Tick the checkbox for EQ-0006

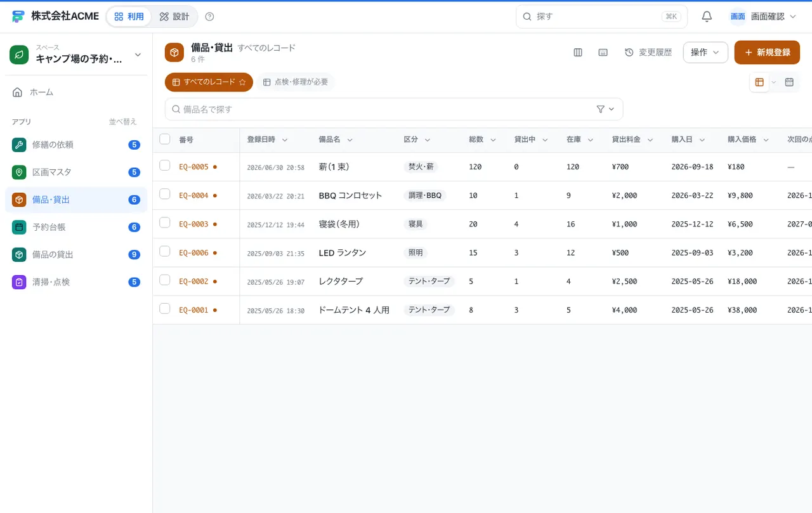pos(165,251)
